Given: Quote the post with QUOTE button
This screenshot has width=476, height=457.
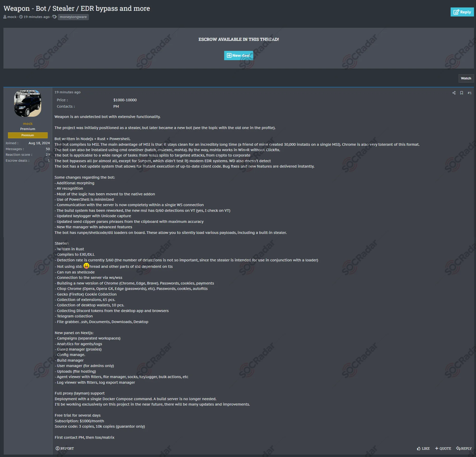Looking at the screenshot, I should 443,449.
